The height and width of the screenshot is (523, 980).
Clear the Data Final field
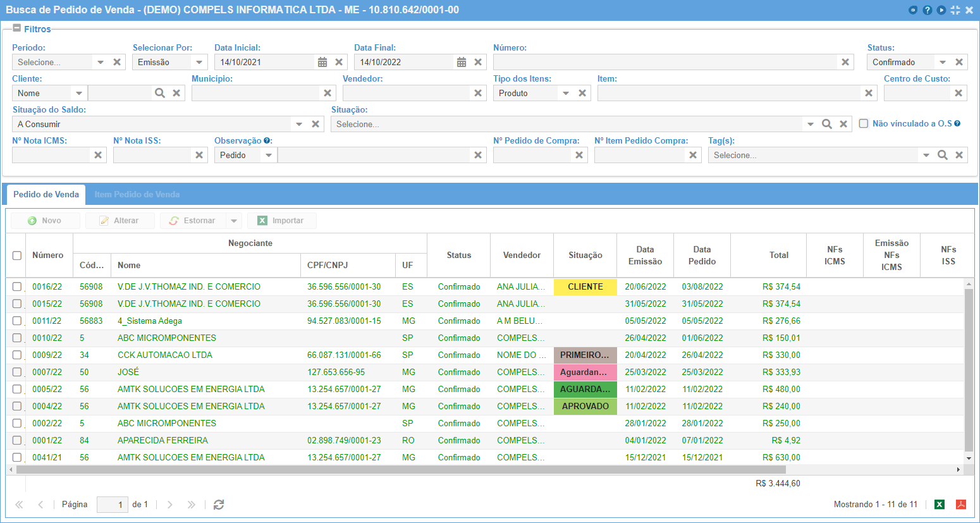[478, 62]
